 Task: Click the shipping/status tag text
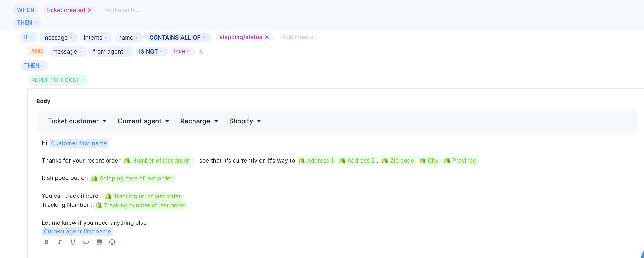pos(241,37)
